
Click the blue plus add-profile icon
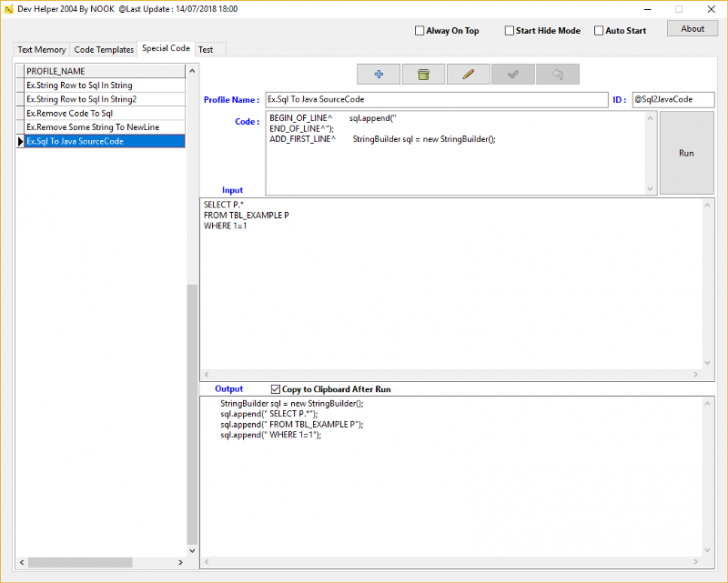378,74
